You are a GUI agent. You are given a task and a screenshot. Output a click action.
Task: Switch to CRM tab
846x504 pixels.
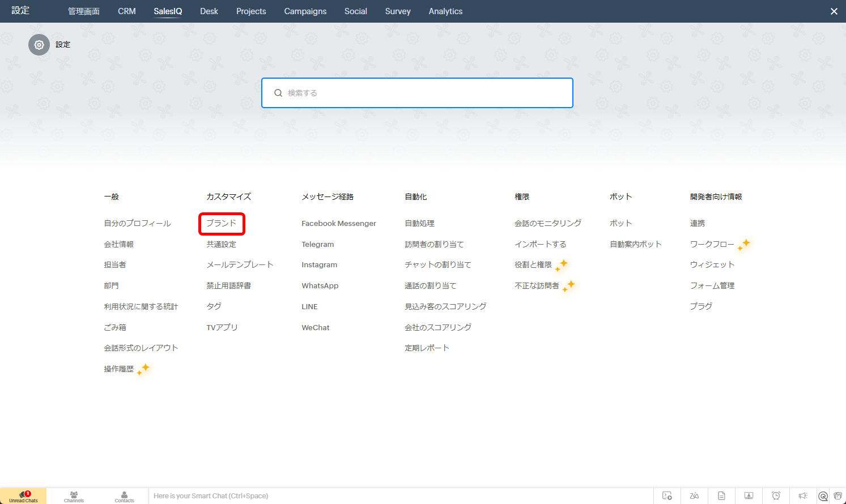(127, 11)
